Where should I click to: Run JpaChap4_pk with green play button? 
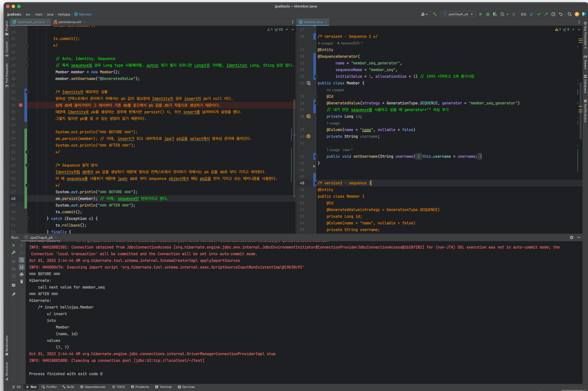[x=481, y=14]
